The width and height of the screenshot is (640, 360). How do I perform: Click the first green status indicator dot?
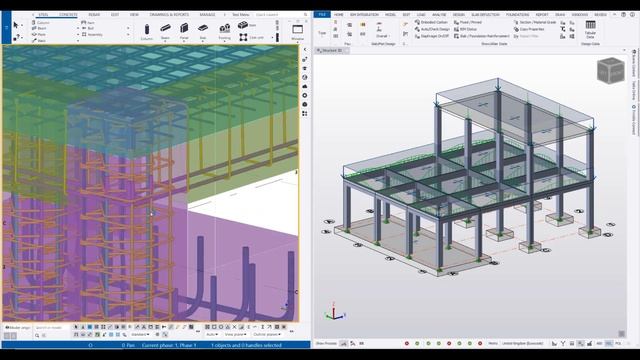(417, 344)
